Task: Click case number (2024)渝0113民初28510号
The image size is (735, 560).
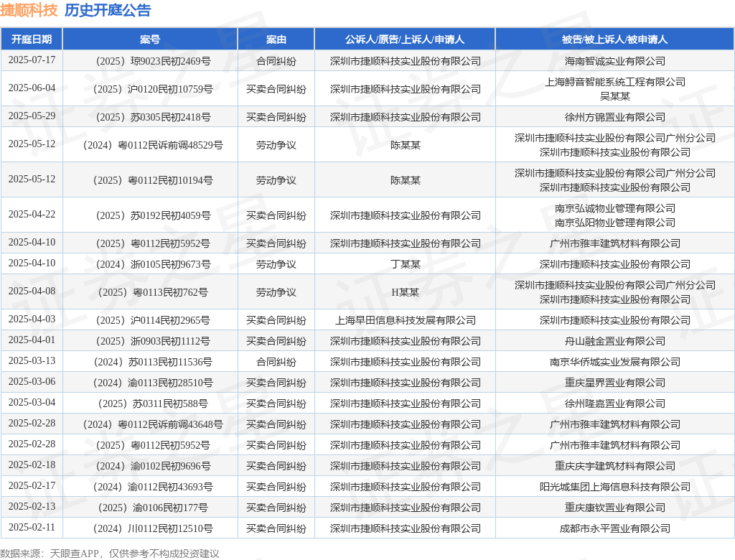Action: [153, 383]
